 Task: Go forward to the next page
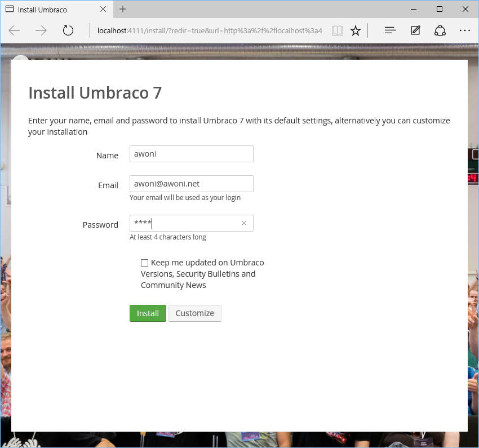click(41, 30)
